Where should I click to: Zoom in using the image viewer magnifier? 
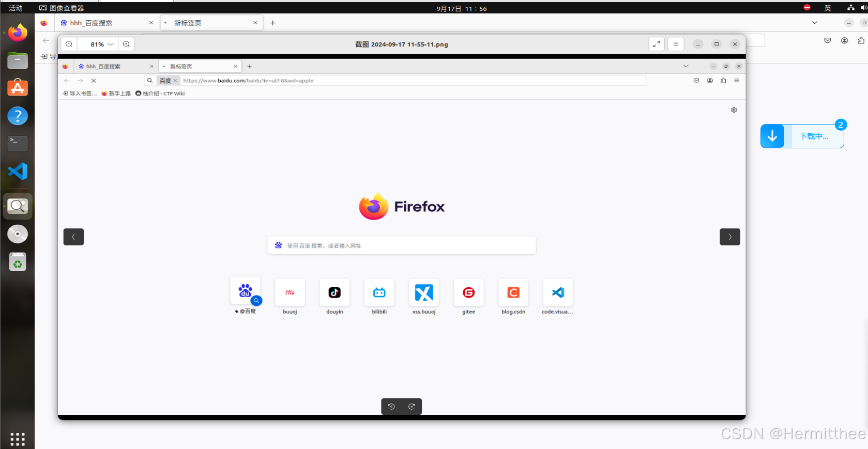click(127, 44)
